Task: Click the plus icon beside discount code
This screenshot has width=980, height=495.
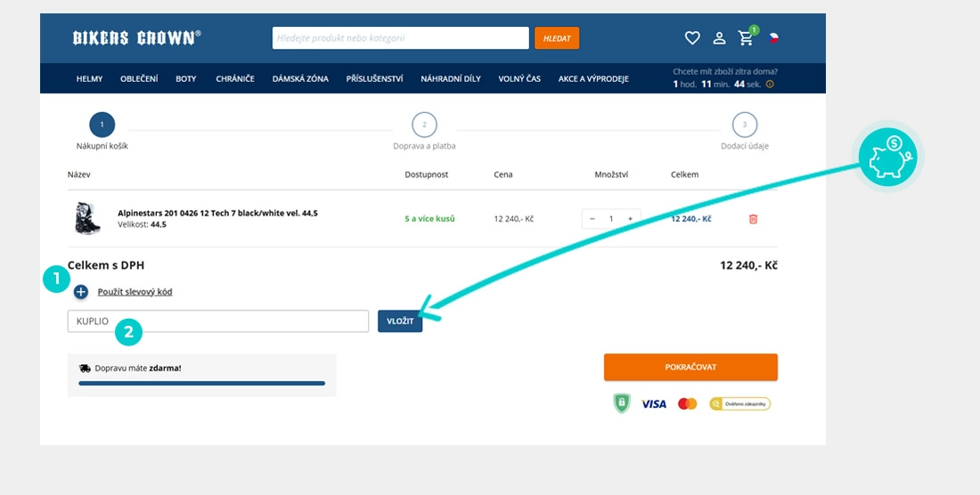Action: click(x=80, y=291)
